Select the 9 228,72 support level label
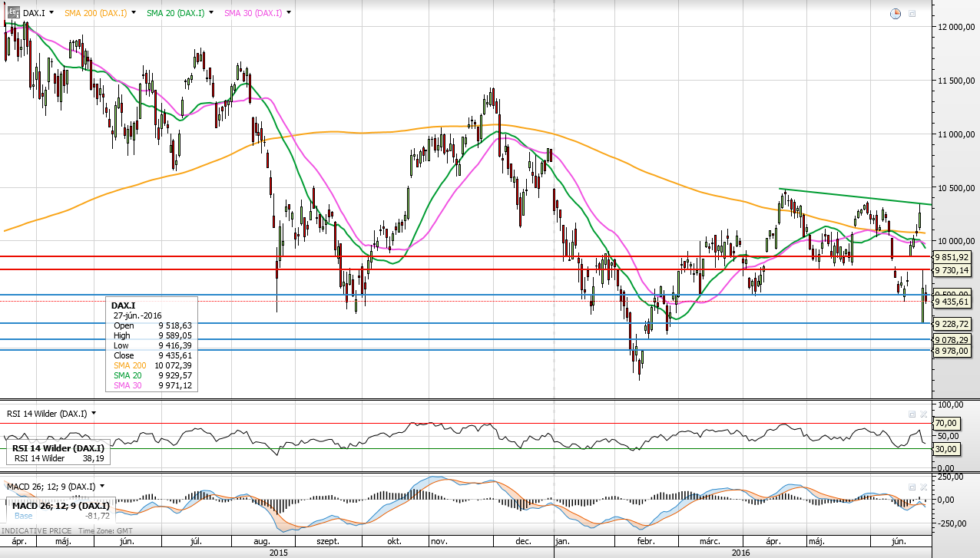The image size is (980, 558). (x=953, y=324)
